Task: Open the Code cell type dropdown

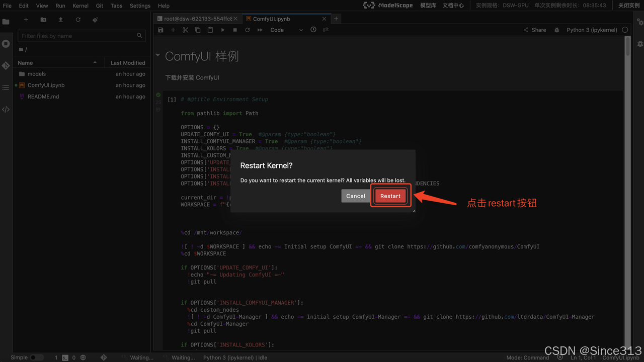Action: pos(287,30)
